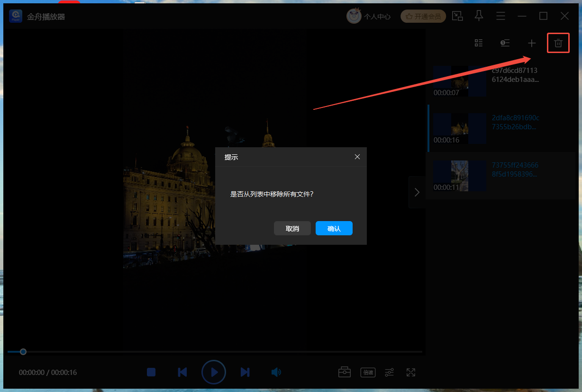Click the trash icon to clear the playlist
This screenshot has width=582, height=392.
(x=558, y=44)
